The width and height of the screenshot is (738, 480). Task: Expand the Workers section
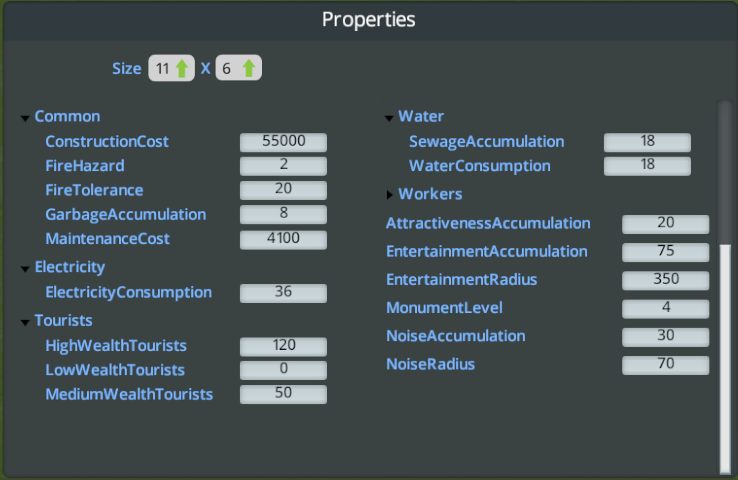tap(389, 195)
